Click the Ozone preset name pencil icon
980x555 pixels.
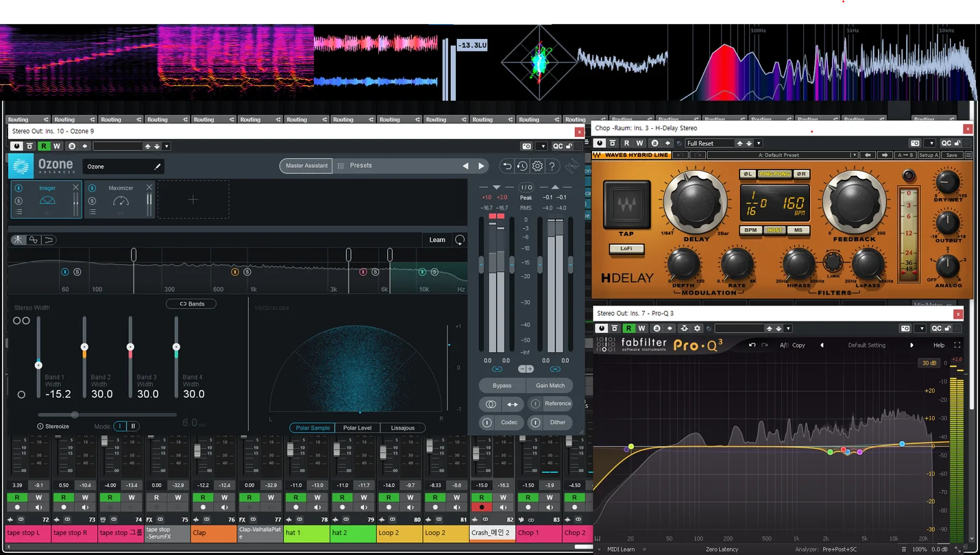pos(158,166)
